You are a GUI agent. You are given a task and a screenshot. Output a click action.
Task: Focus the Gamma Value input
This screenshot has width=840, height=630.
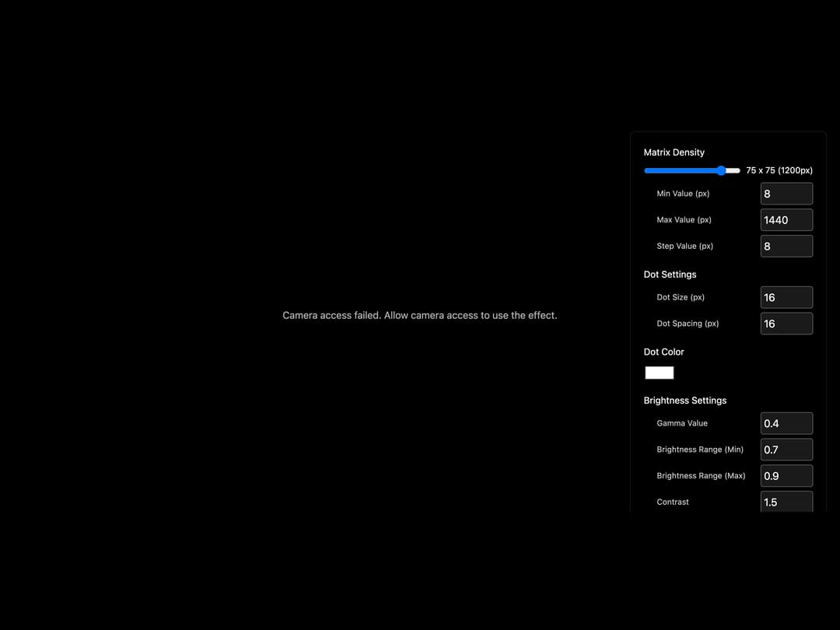click(786, 423)
